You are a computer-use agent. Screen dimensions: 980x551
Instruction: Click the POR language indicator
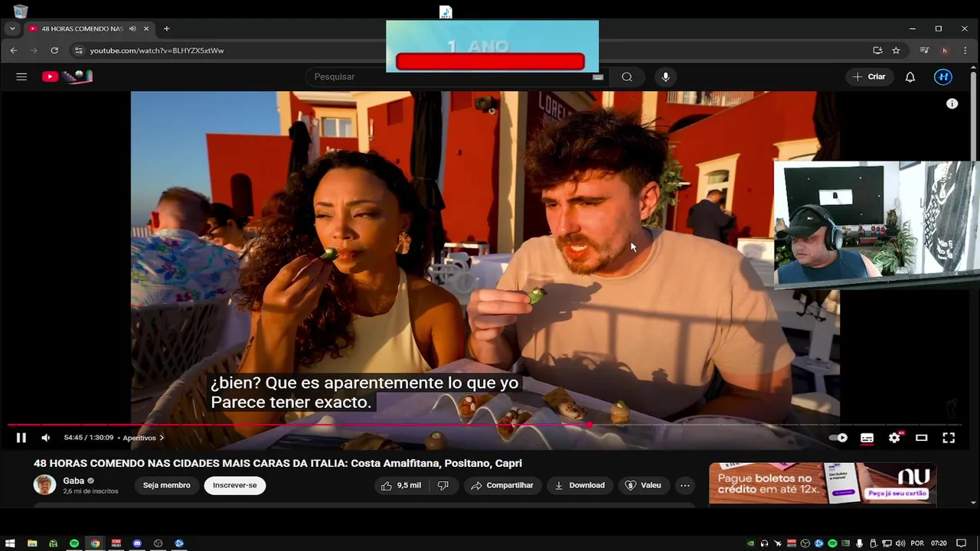point(917,543)
